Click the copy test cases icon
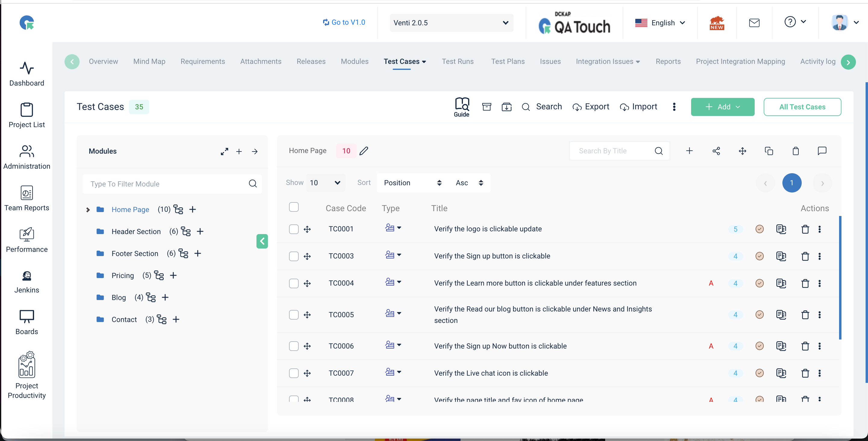The height and width of the screenshot is (441, 868). [769, 151]
